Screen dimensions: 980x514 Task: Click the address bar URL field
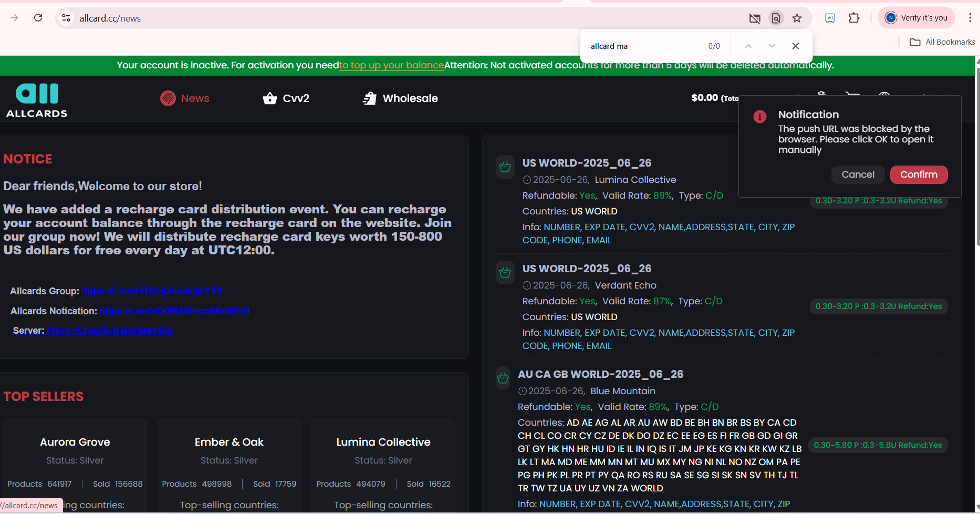click(368, 18)
